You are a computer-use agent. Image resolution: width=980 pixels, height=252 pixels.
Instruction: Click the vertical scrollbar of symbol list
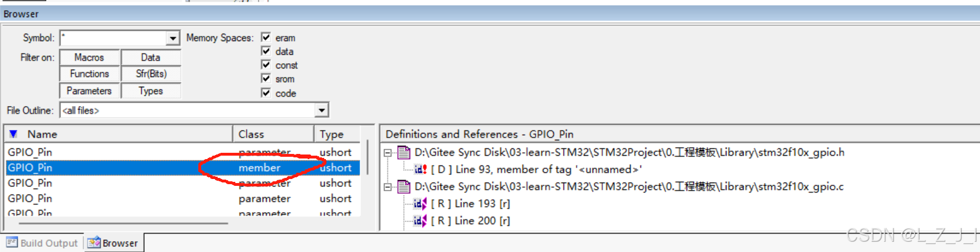pos(367,157)
